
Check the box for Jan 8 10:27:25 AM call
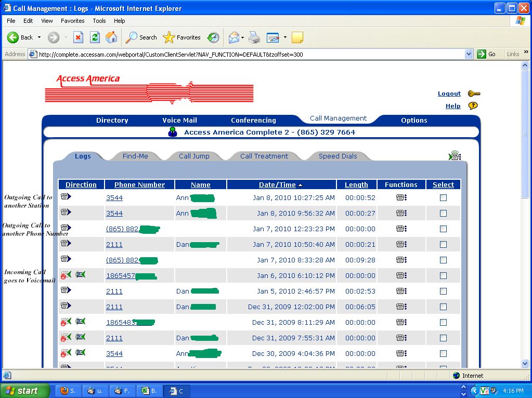[443, 197]
